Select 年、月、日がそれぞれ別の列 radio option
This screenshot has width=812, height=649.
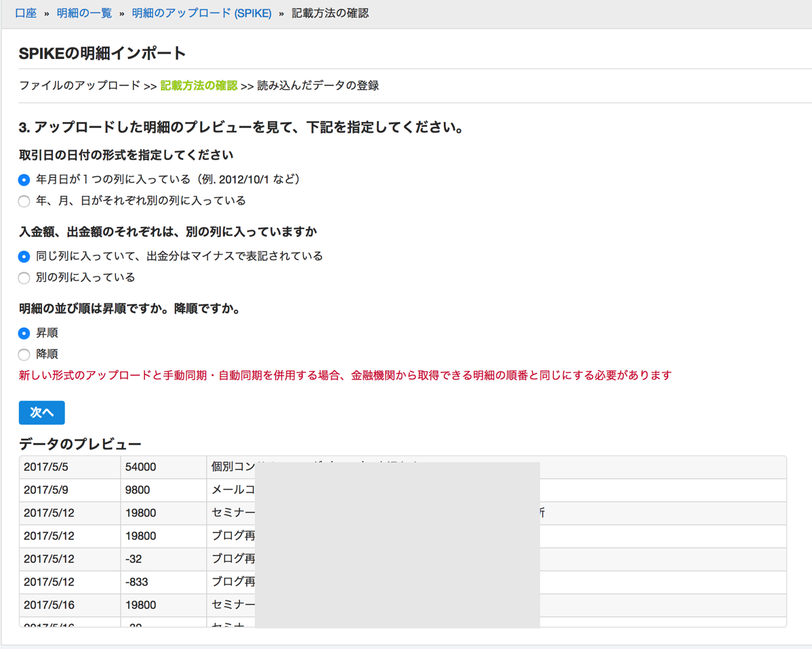[x=24, y=201]
